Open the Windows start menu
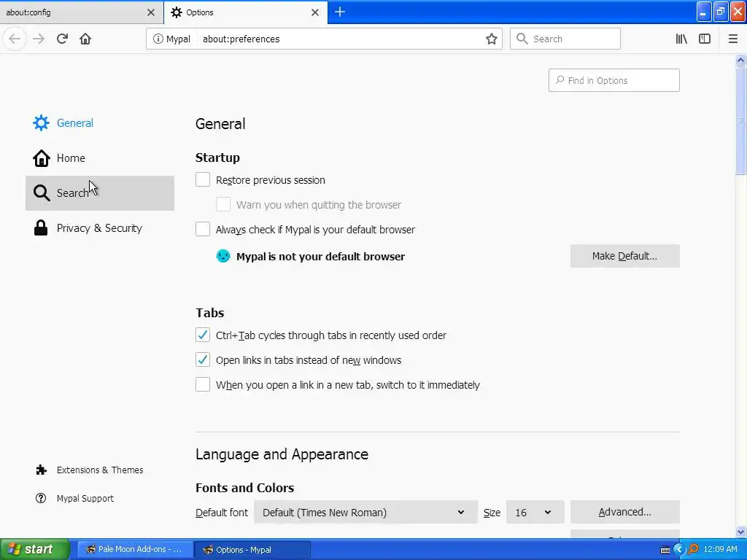747x560 pixels. [x=35, y=549]
